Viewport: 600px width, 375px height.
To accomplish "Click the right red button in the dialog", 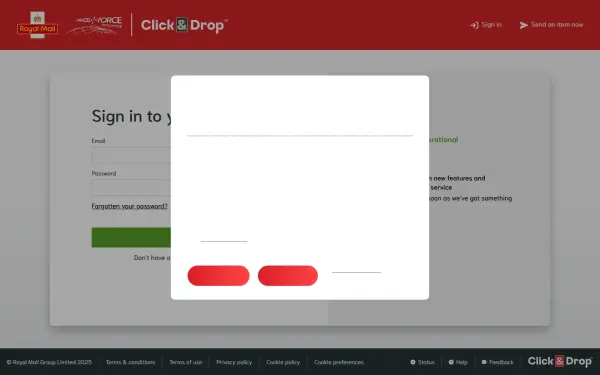I will [x=288, y=276].
